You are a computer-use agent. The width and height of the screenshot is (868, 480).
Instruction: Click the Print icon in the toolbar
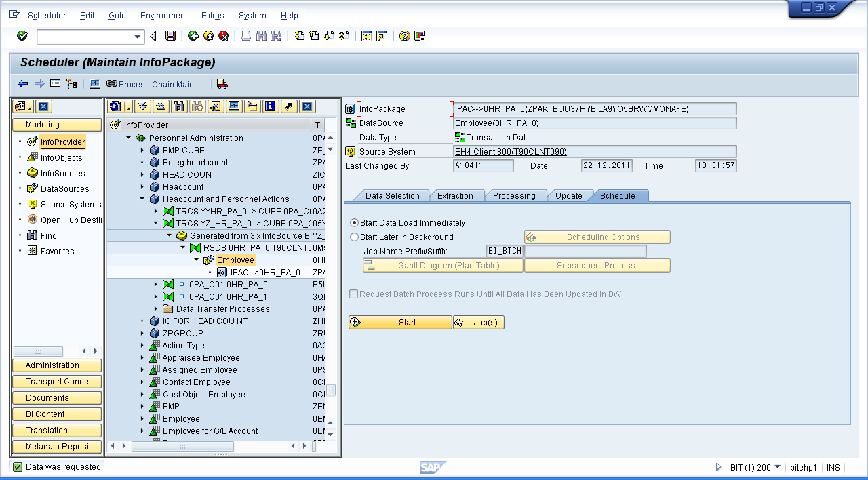pos(246,36)
